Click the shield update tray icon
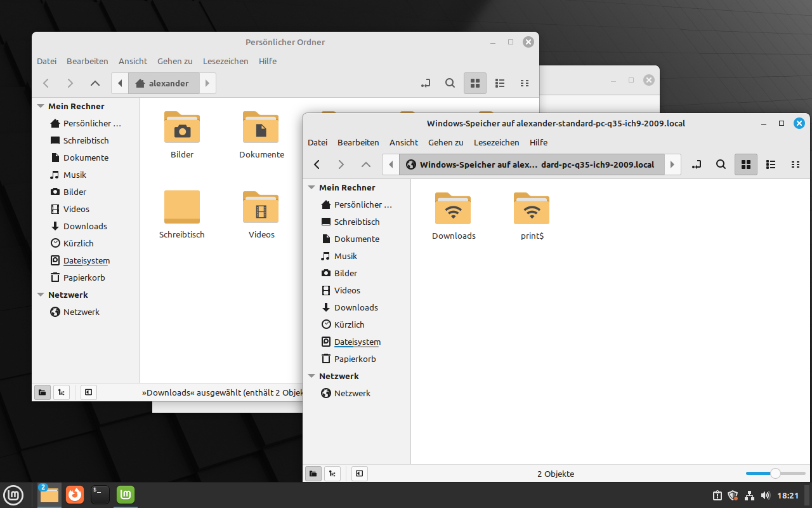 733,495
